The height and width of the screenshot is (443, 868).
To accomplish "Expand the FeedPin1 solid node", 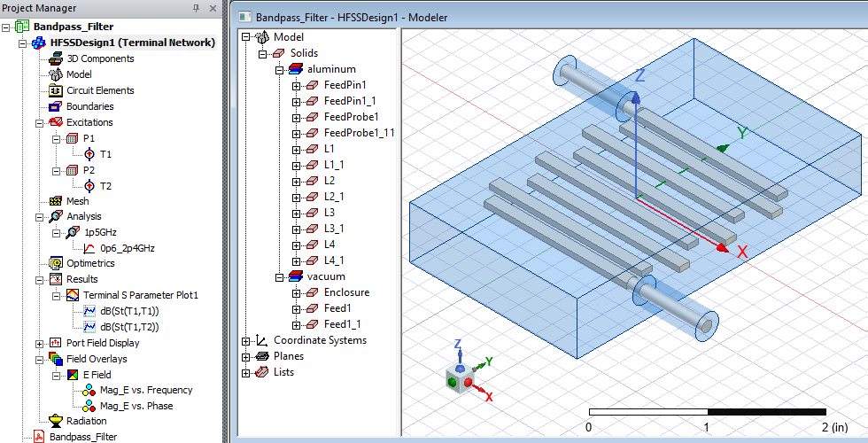I will 296,86.
